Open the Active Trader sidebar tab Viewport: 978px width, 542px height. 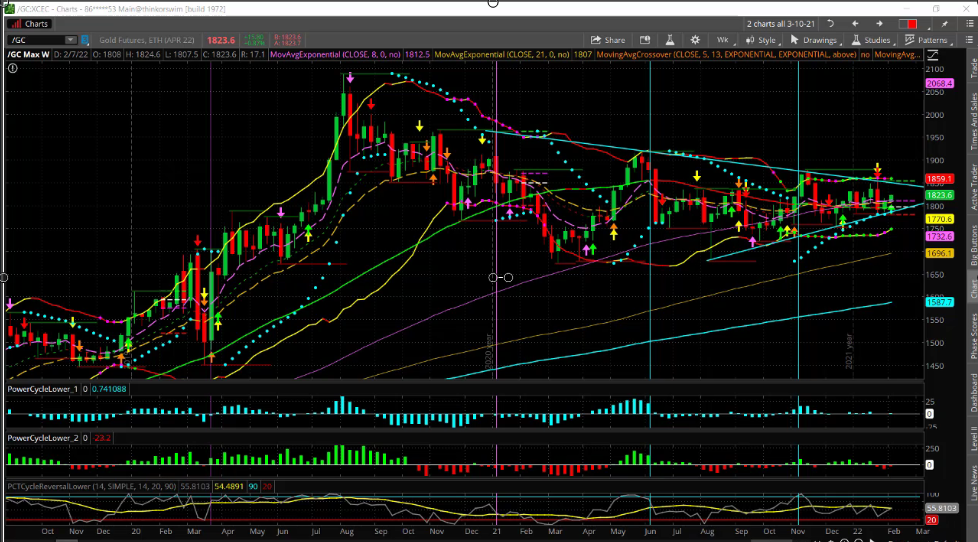(x=972, y=187)
